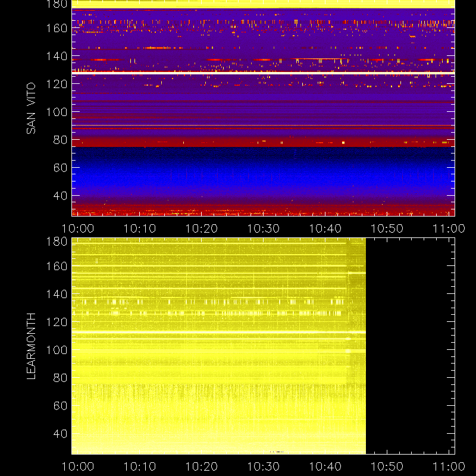This screenshot has height=476, width=476.
Task: Select the 60 tick label on Learmonth axis
Action: [x=60, y=406]
